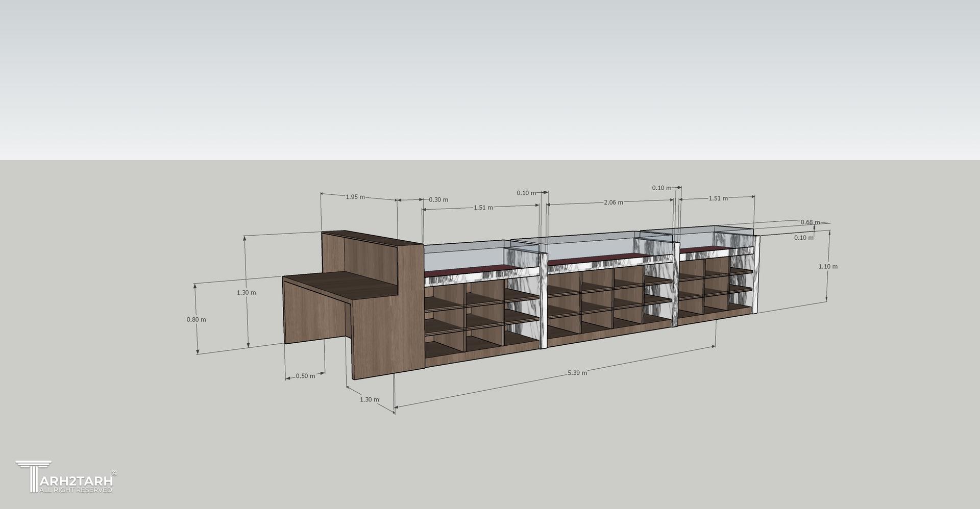Image resolution: width=980 pixels, height=509 pixels.
Task: Select the 0.80 m desk height dimension
Action: tap(196, 320)
